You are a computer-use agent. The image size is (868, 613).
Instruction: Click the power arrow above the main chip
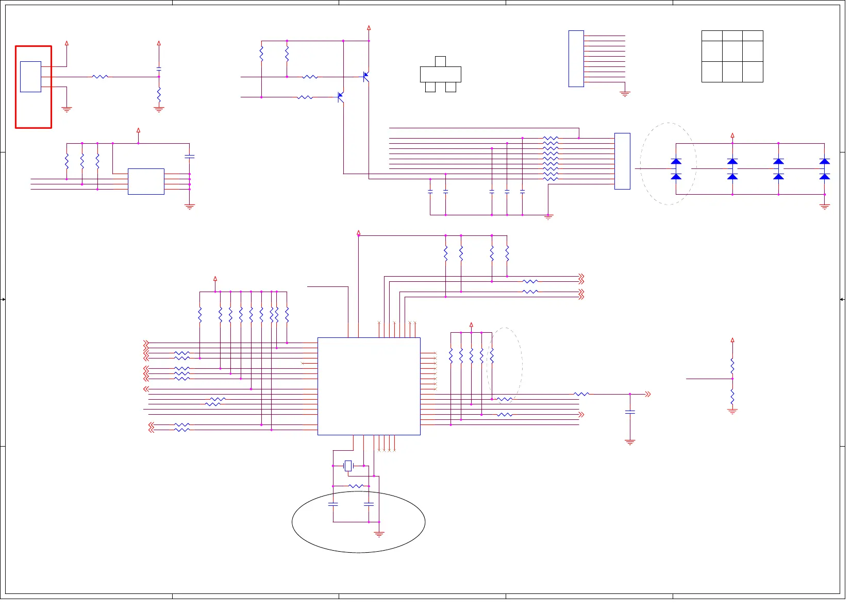pos(359,232)
